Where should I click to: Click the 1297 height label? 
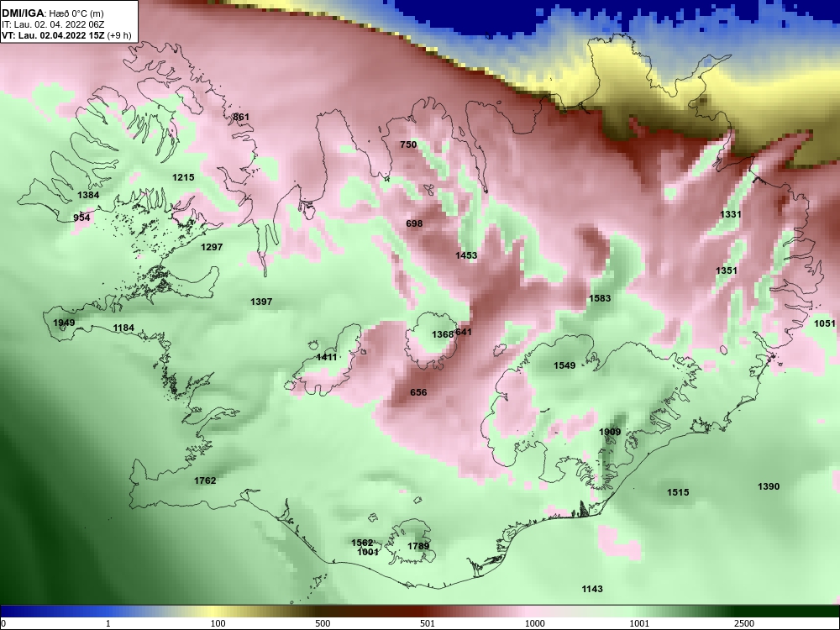[x=212, y=247]
